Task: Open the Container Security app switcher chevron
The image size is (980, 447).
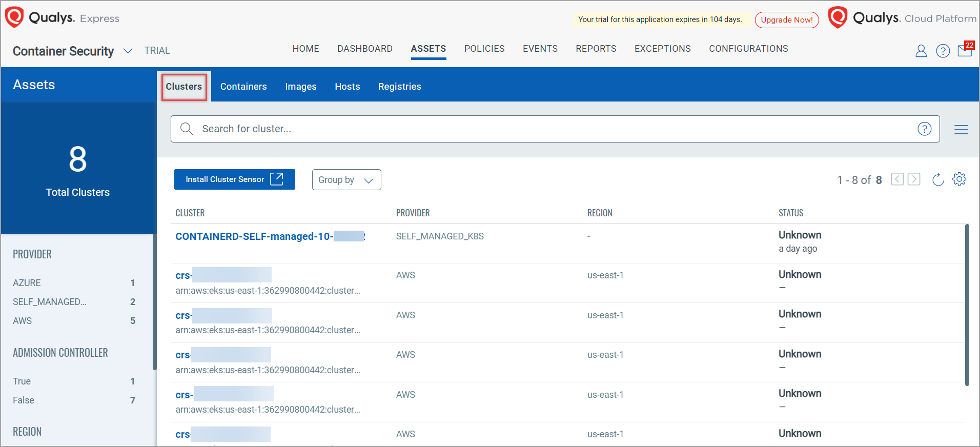Action: coord(128,51)
